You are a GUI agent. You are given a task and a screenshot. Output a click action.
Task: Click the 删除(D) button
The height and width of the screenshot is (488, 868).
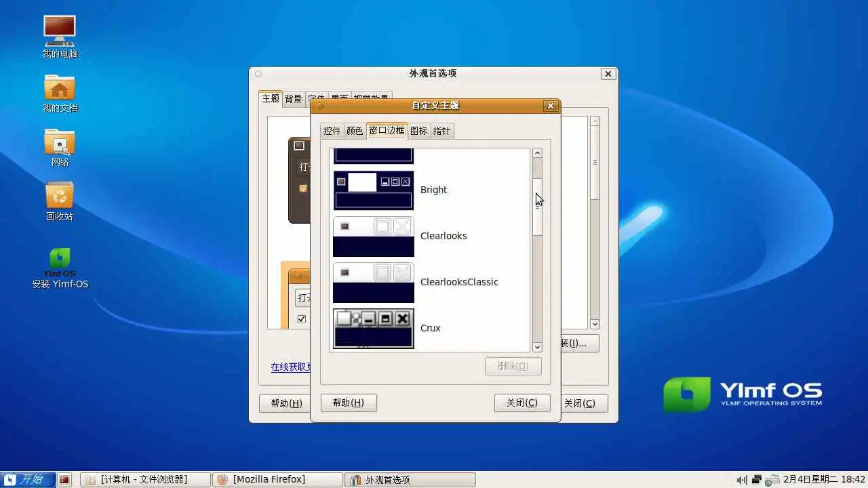pyautogui.click(x=513, y=366)
